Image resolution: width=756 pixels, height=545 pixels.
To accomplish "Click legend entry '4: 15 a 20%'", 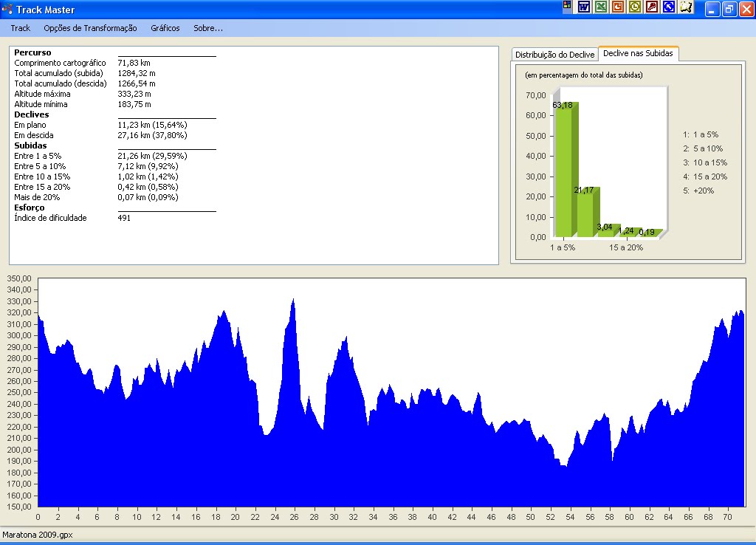I will pyautogui.click(x=705, y=176).
